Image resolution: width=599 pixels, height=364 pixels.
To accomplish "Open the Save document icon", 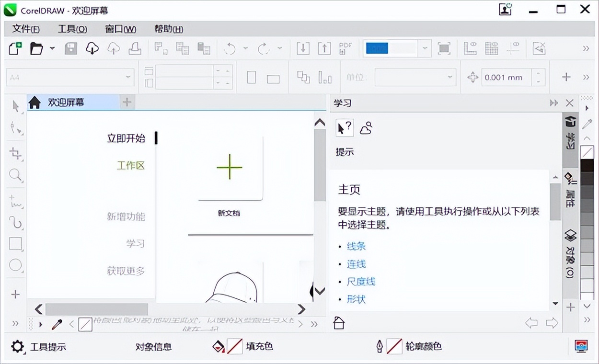I will 70,48.
